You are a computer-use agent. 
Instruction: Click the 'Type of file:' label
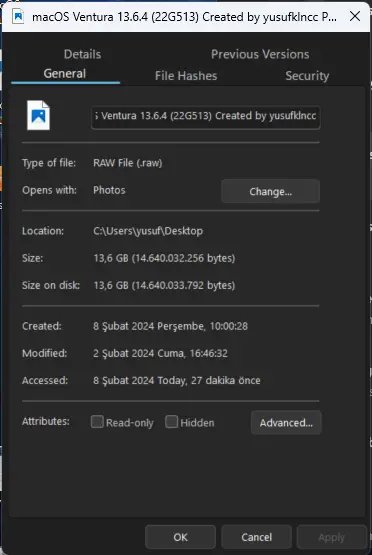[49, 163]
